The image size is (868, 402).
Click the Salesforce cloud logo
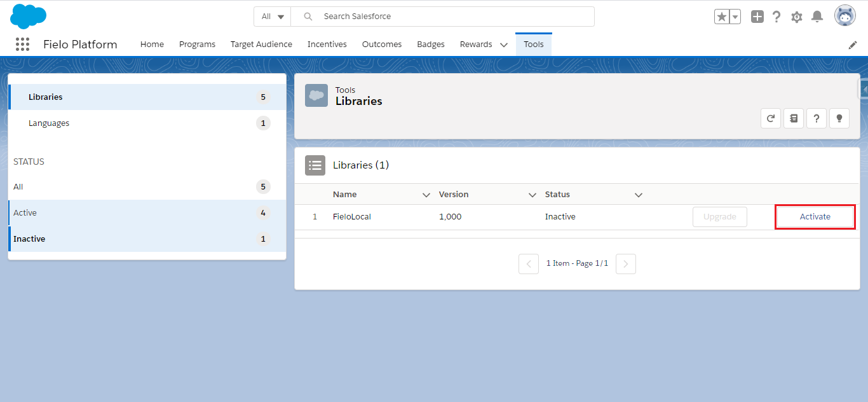28,16
